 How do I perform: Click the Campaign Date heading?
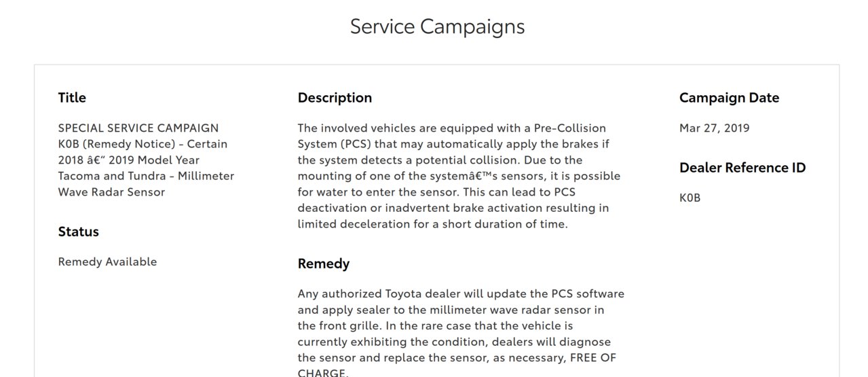pyautogui.click(x=729, y=98)
